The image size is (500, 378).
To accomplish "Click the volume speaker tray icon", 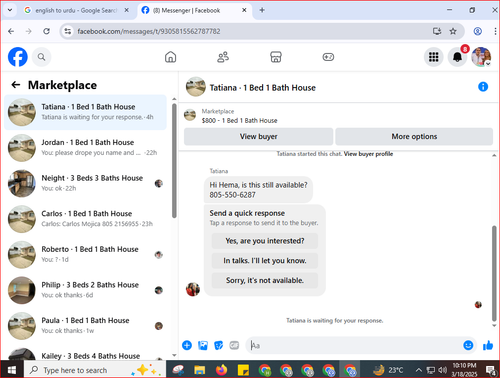I will 443,370.
